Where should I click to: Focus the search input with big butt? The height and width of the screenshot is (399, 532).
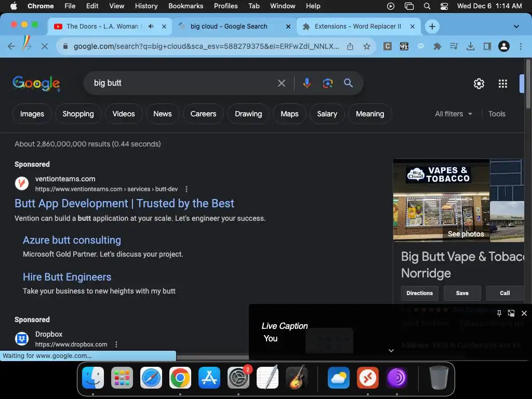(x=183, y=83)
